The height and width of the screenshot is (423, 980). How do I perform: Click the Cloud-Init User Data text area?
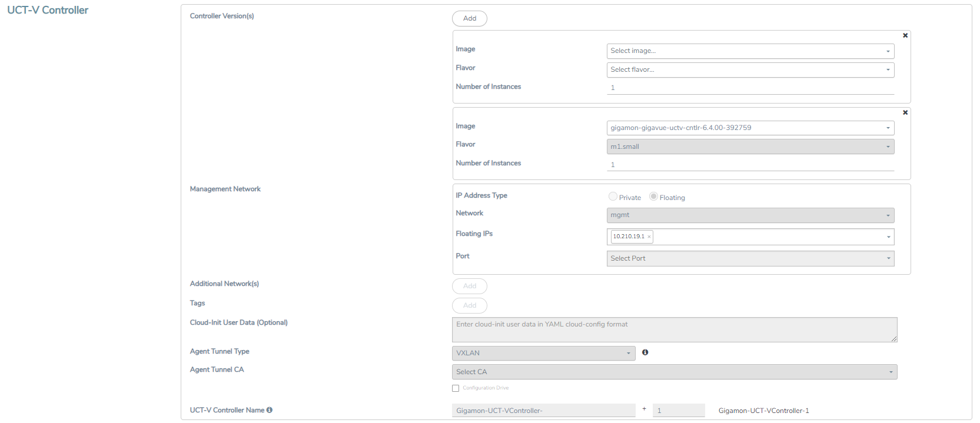pyautogui.click(x=674, y=329)
